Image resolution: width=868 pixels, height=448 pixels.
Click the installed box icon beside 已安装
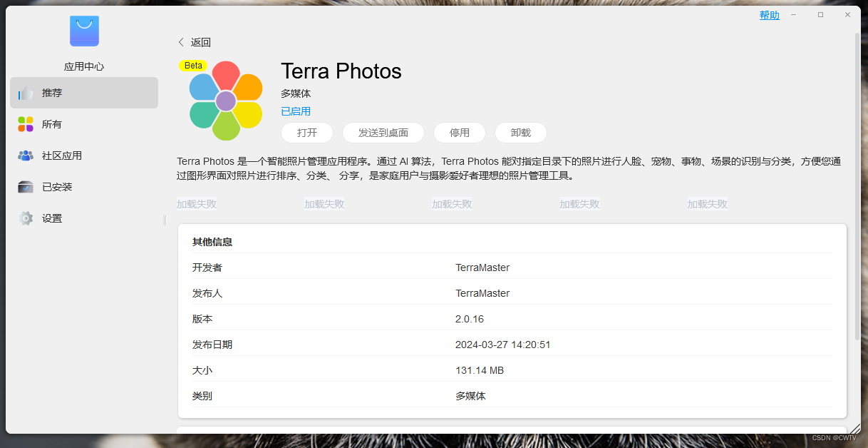(x=26, y=187)
